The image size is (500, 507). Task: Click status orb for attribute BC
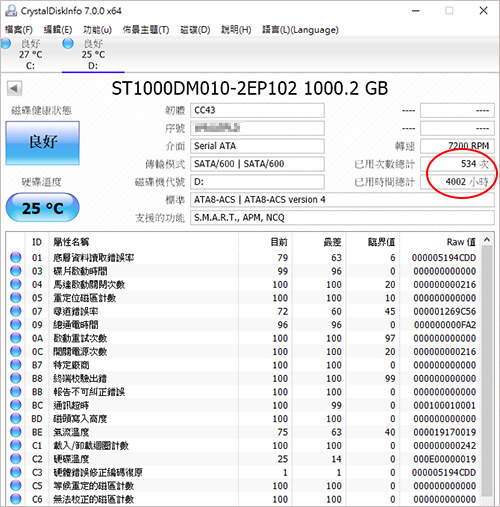pyautogui.click(x=15, y=405)
